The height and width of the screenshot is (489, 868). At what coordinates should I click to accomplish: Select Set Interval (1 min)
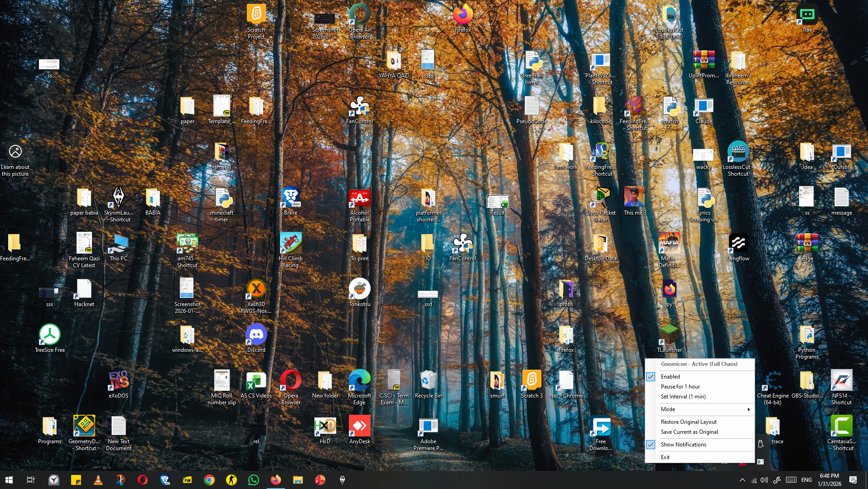click(x=683, y=397)
